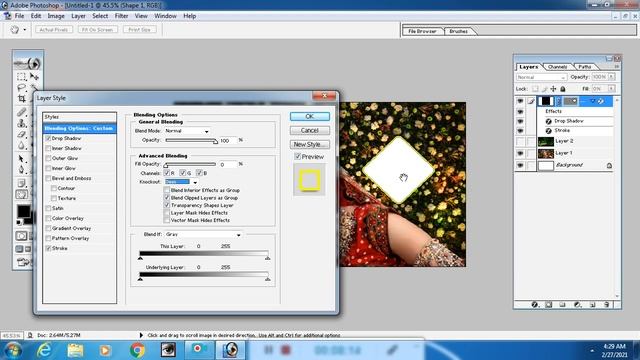The image size is (640, 360).
Task: Select the Notes tool
Action: (22, 183)
